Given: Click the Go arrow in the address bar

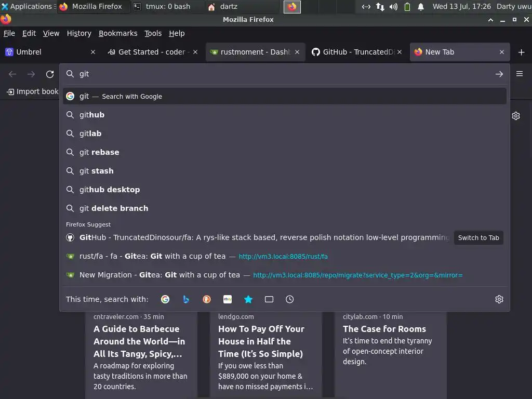Looking at the screenshot, I should [499, 74].
